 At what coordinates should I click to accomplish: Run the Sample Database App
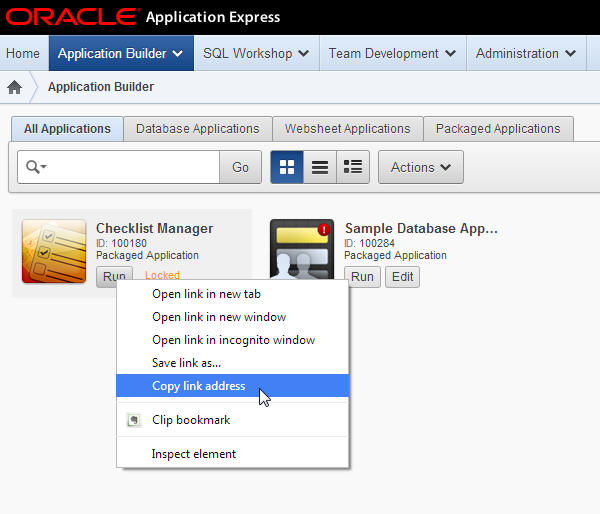click(x=362, y=277)
